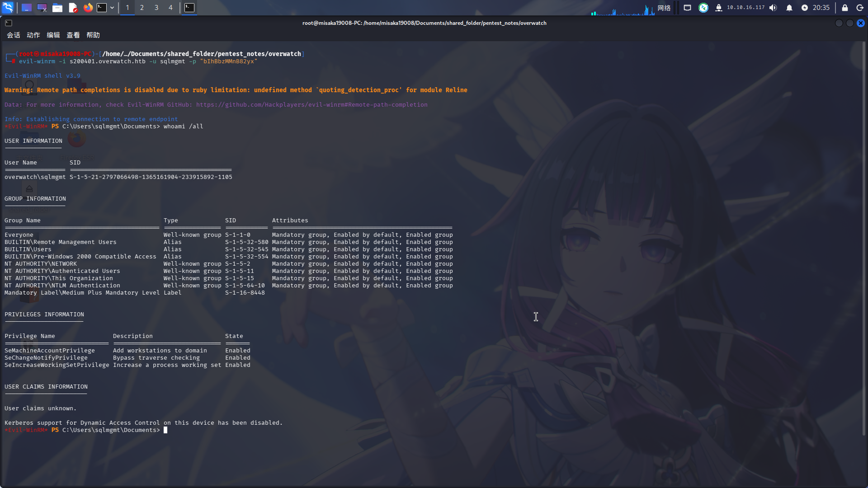The image size is (868, 488).
Task: Click the power manager icon
Action: pyautogui.click(x=805, y=8)
